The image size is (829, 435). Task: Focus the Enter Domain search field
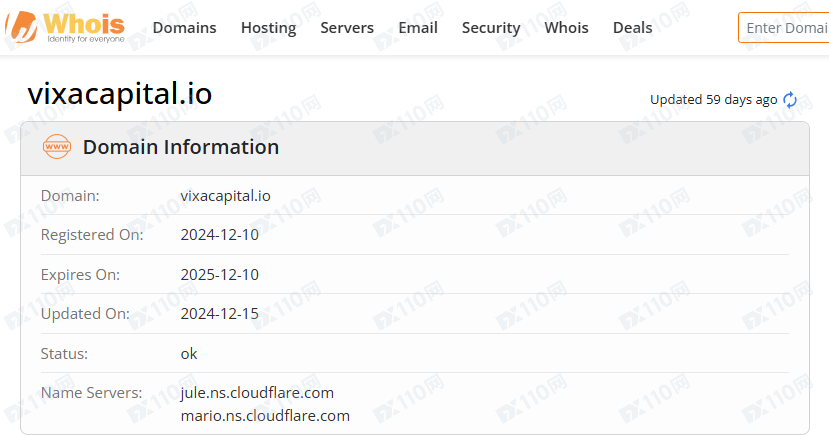(x=785, y=28)
